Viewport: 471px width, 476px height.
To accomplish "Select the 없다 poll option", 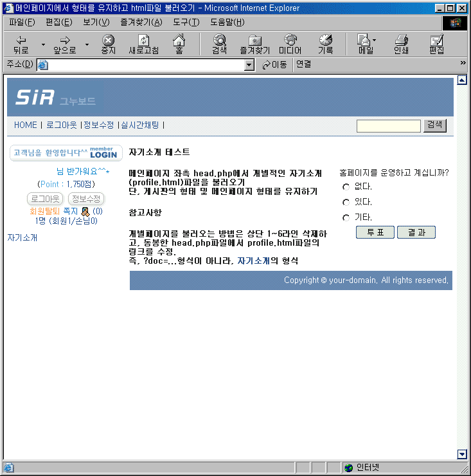I will point(346,187).
